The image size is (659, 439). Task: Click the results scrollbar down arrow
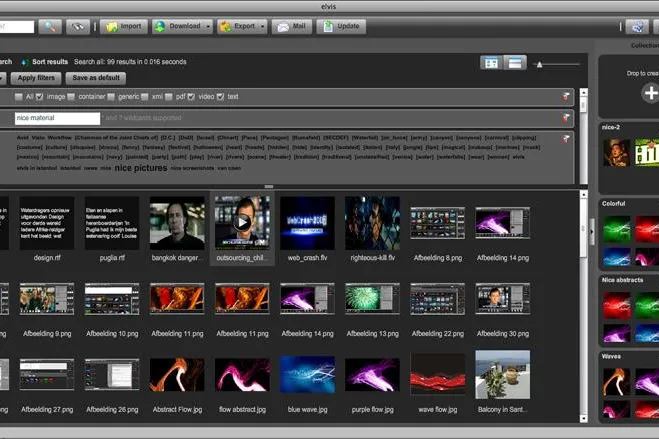[x=583, y=419]
